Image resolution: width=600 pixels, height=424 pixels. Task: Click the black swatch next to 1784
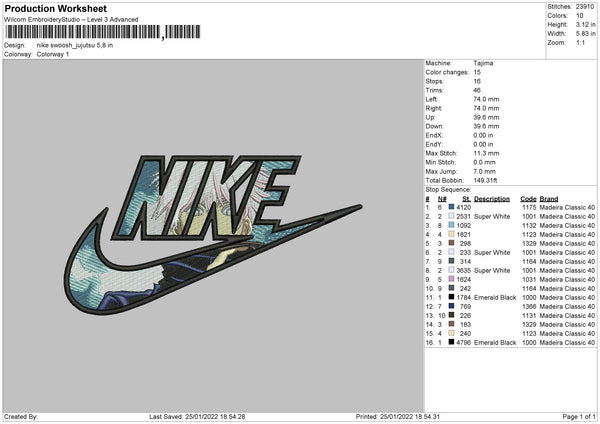click(452, 297)
